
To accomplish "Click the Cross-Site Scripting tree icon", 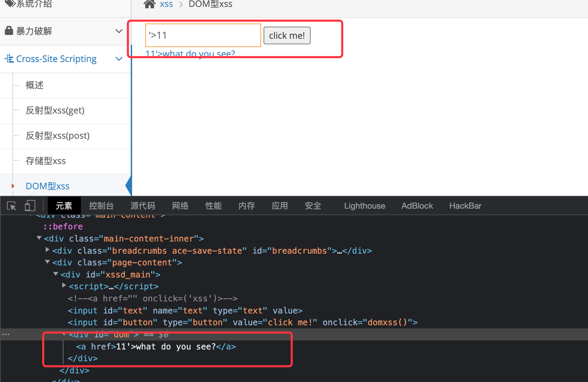I will point(9,58).
